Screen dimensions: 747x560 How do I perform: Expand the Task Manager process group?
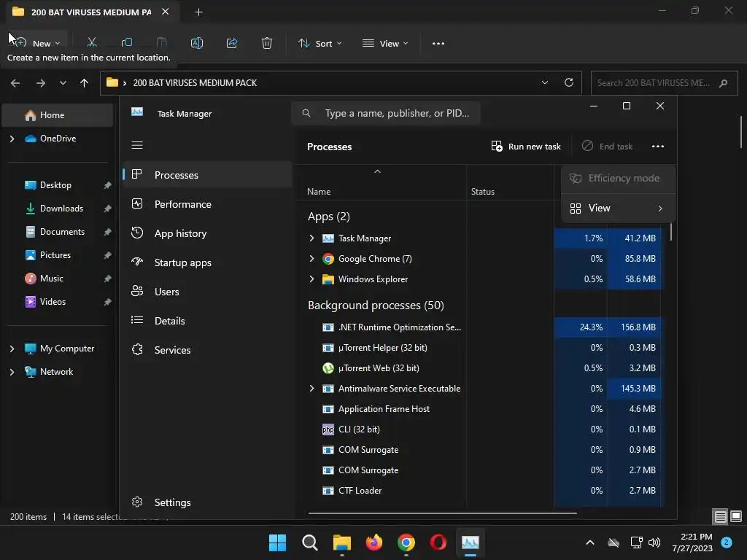click(x=311, y=238)
